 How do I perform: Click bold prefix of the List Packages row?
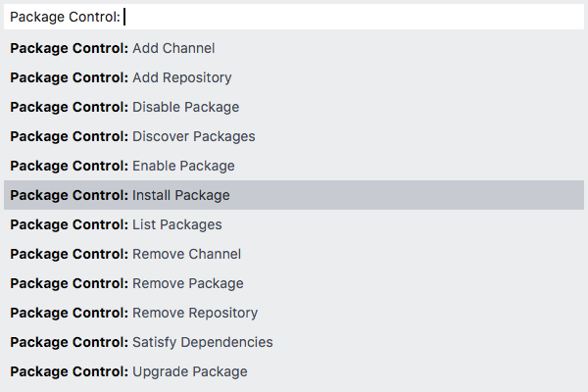click(x=69, y=224)
